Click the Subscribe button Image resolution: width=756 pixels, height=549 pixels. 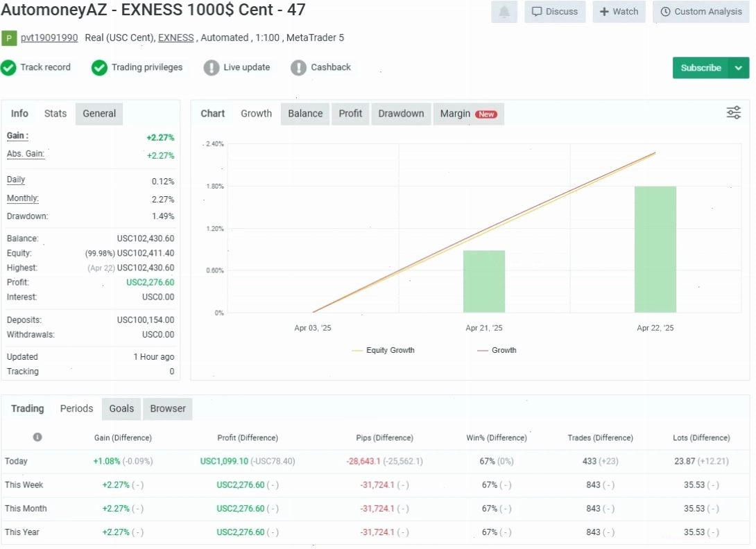click(x=701, y=68)
